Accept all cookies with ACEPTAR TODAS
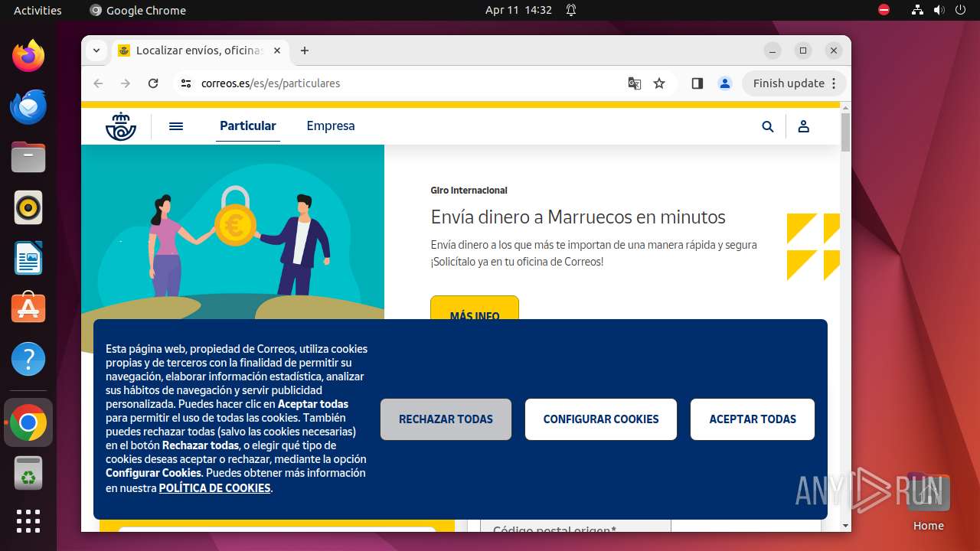 point(753,419)
